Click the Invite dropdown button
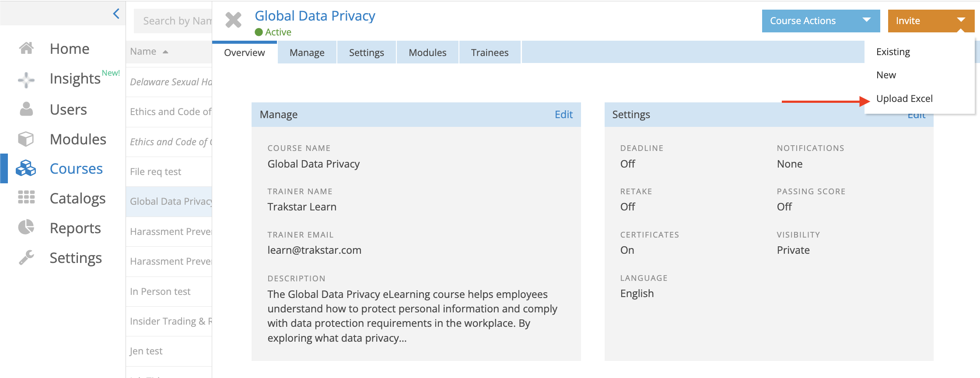980x378 pixels. (931, 21)
